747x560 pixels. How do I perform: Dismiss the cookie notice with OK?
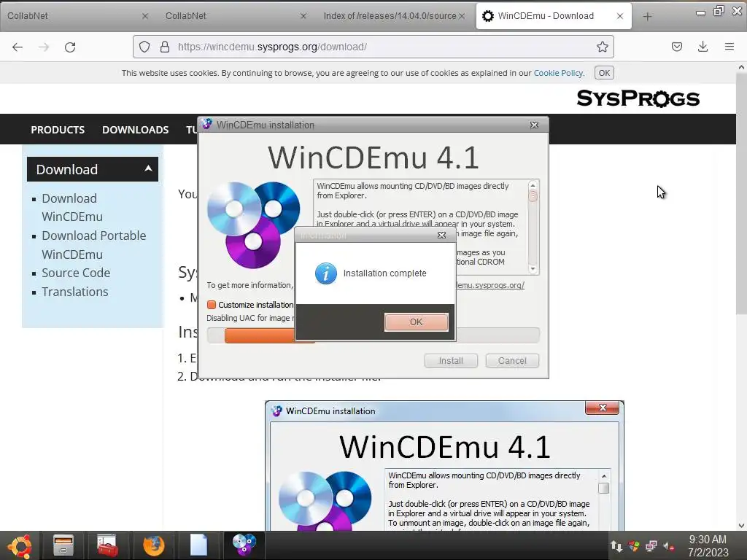click(604, 73)
